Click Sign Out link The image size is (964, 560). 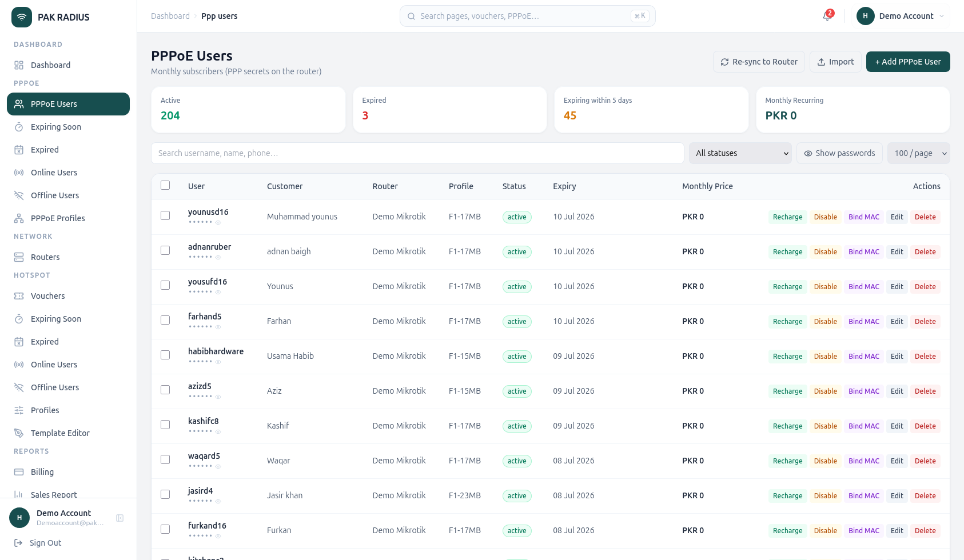45,543
